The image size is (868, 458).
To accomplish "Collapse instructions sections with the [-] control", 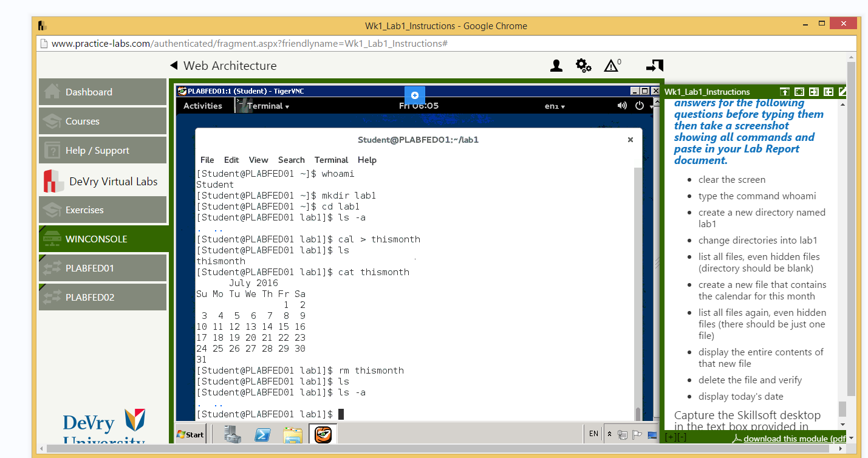I will coord(682,436).
